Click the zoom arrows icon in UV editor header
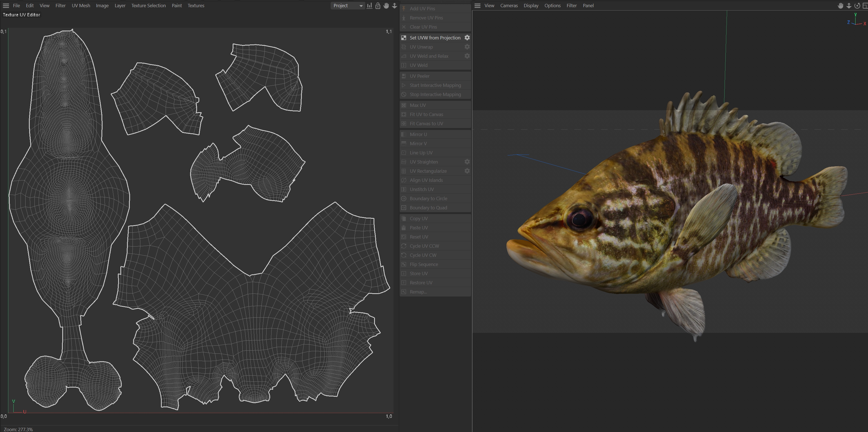The height and width of the screenshot is (432, 868). point(394,6)
